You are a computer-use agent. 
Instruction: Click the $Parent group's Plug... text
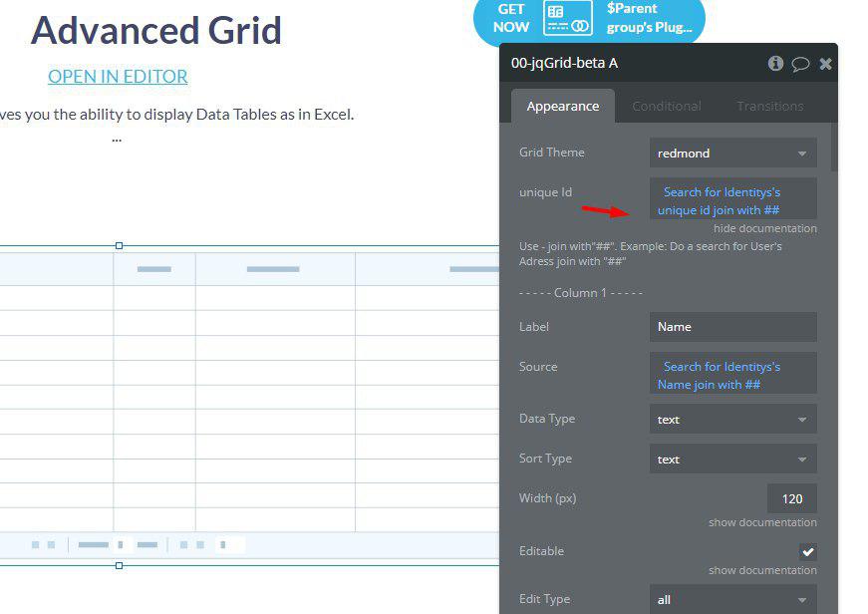click(x=649, y=18)
